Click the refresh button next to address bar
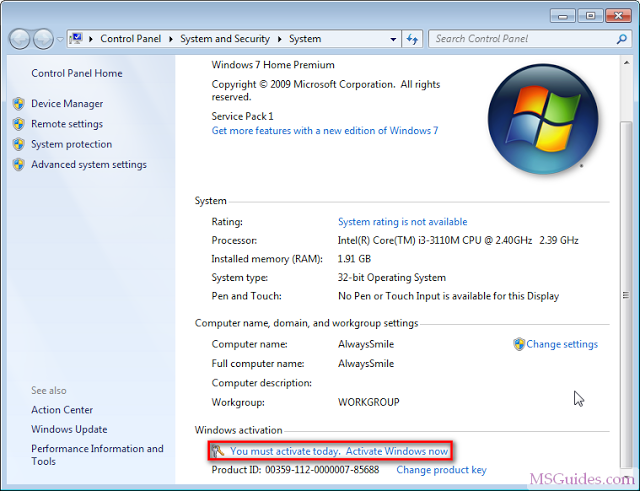 (412, 39)
